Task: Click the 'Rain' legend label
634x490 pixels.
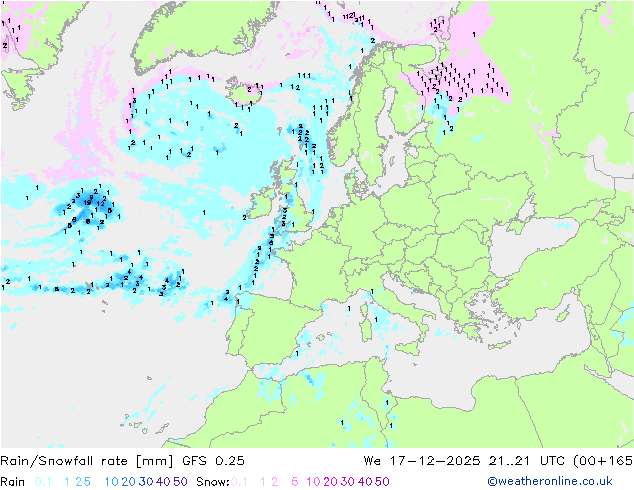Action: (x=13, y=482)
